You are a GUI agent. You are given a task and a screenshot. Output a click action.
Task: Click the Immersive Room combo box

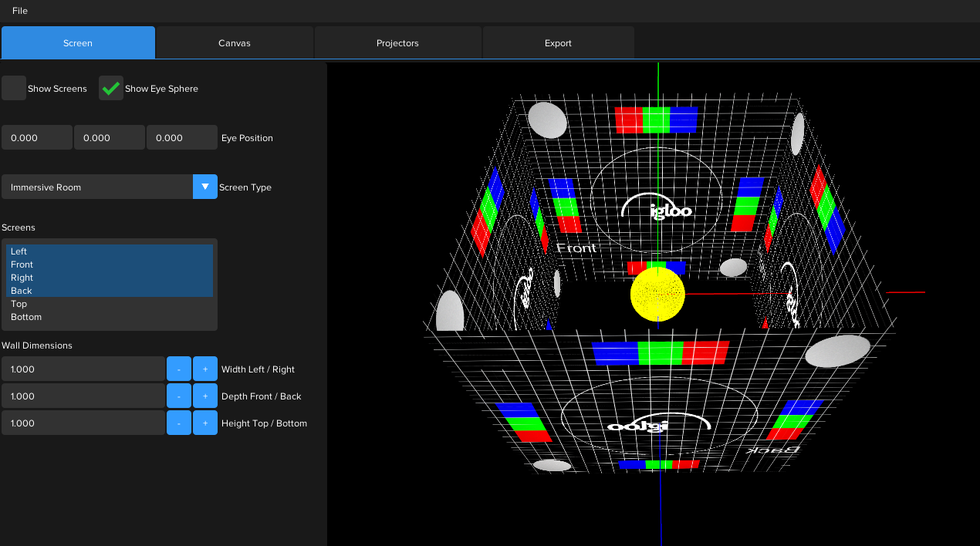pos(96,187)
